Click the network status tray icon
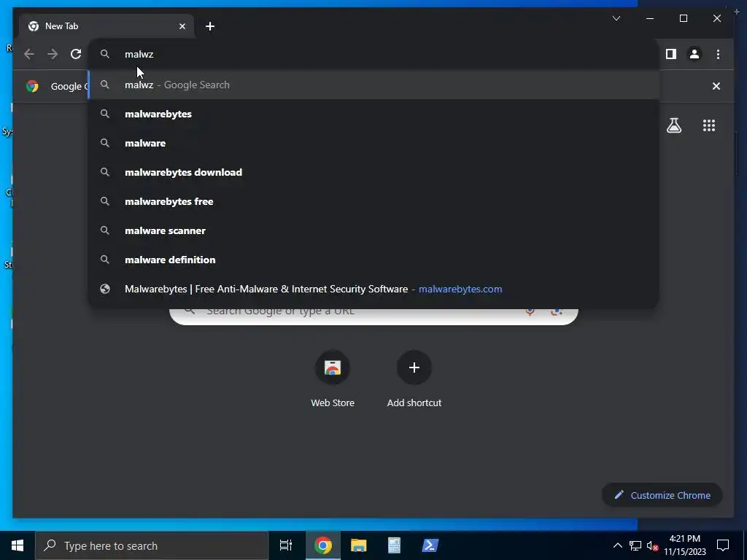This screenshot has height=560, width=747. point(635,545)
